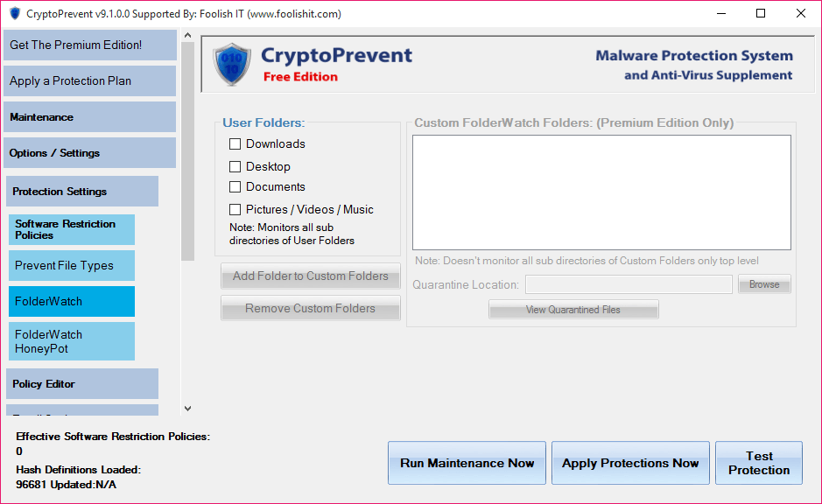
Task: Enable the Downloads folder checkbox
Action: [x=235, y=144]
